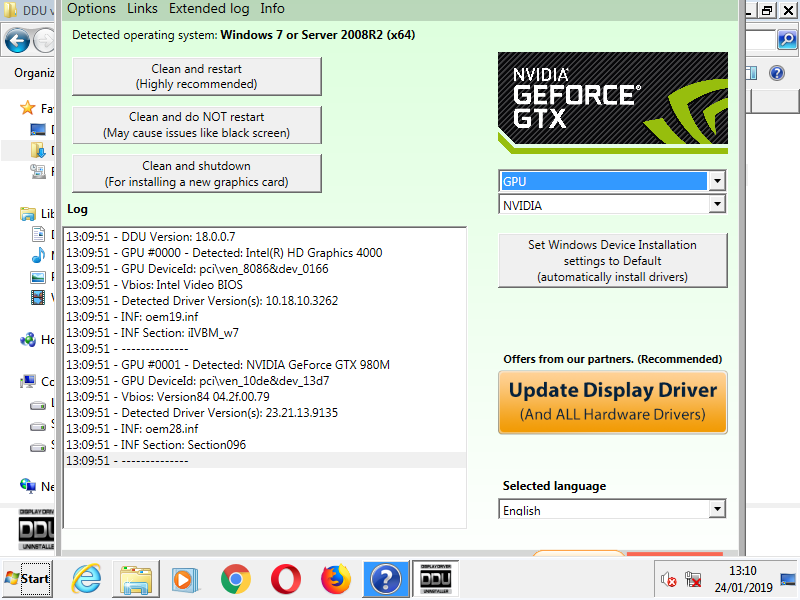Viewport: 800px width, 600px height.
Task: Click the muted volume tray icon
Action: (x=668, y=580)
